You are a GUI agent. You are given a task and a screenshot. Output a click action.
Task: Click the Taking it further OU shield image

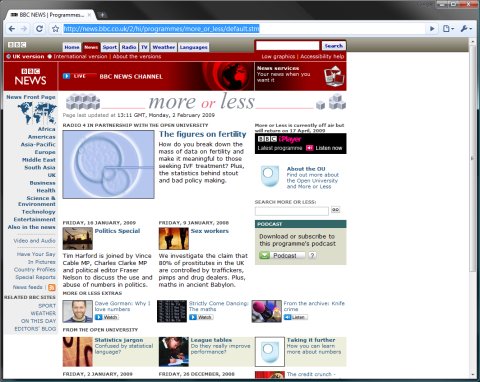[x=270, y=351]
